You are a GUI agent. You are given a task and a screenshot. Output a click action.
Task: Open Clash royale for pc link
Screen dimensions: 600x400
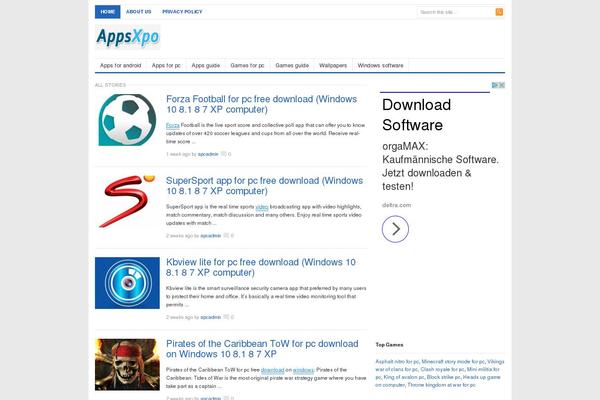[x=442, y=369]
